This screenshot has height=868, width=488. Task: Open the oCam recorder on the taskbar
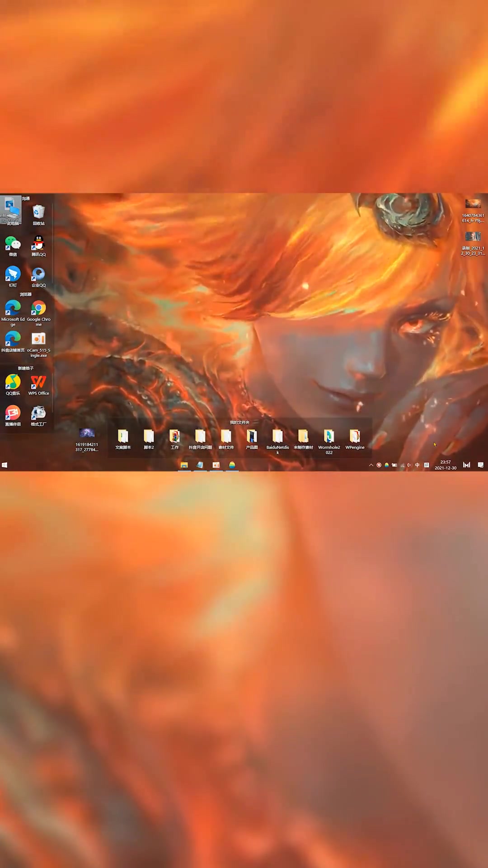coord(216,465)
